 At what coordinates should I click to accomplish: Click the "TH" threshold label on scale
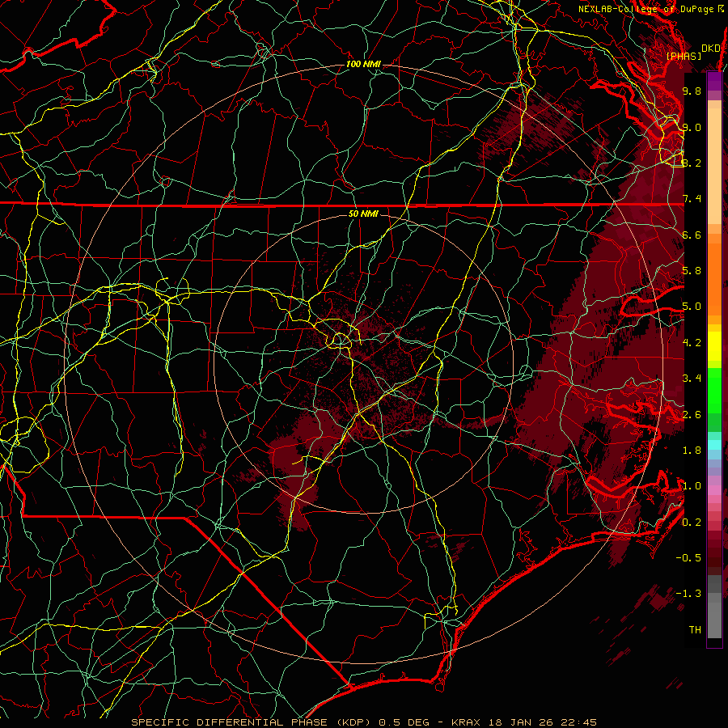pos(695,630)
